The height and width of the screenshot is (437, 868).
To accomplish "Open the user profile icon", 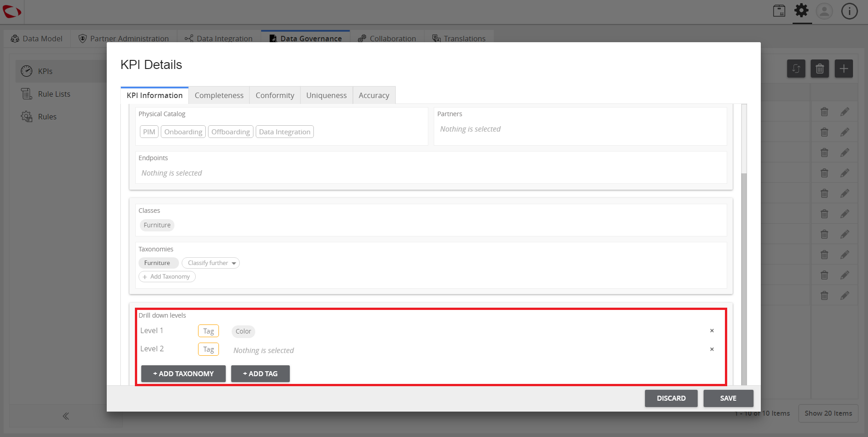I will point(824,11).
